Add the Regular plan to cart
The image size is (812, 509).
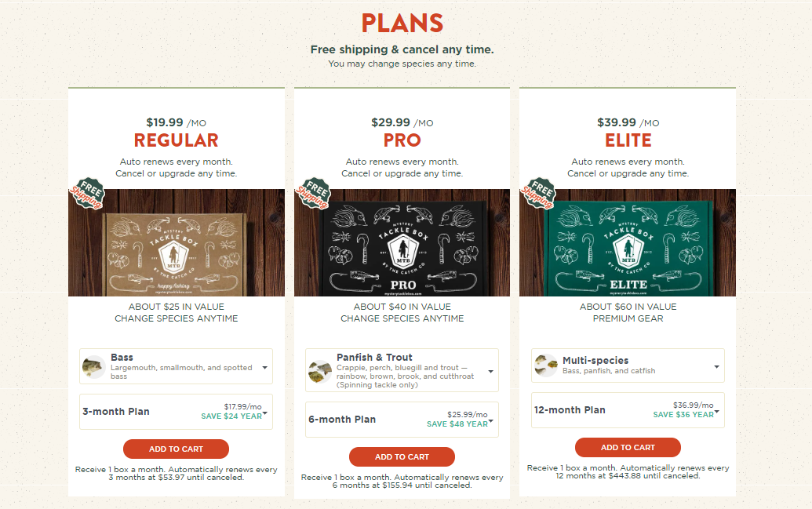[176, 449]
